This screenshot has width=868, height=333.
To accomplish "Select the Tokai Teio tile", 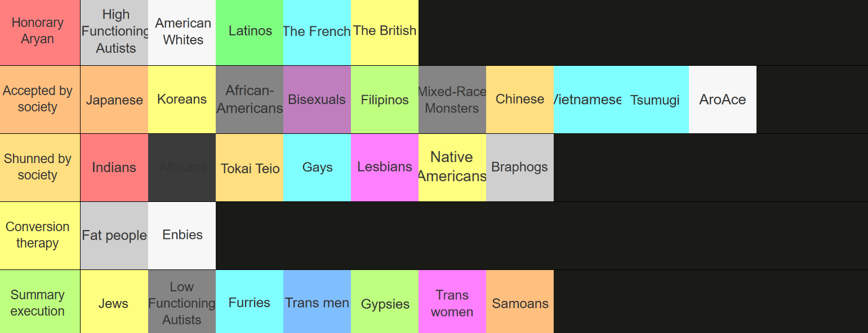I will 250,168.
